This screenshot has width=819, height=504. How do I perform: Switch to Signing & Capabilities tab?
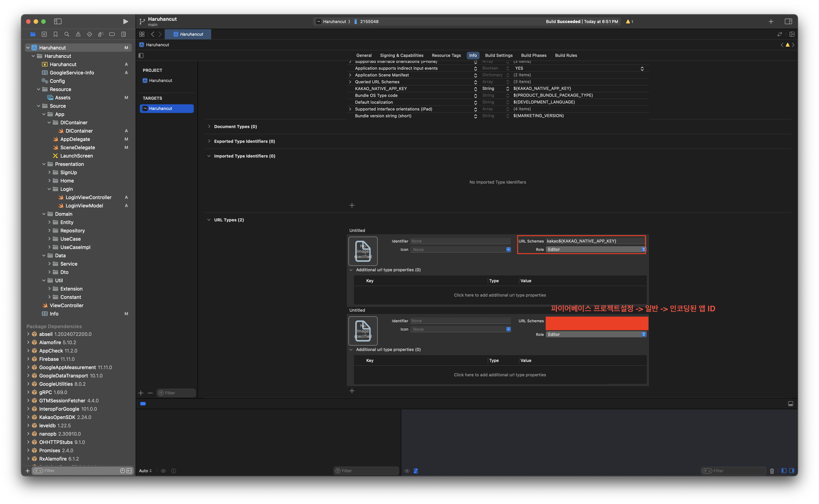pos(402,55)
